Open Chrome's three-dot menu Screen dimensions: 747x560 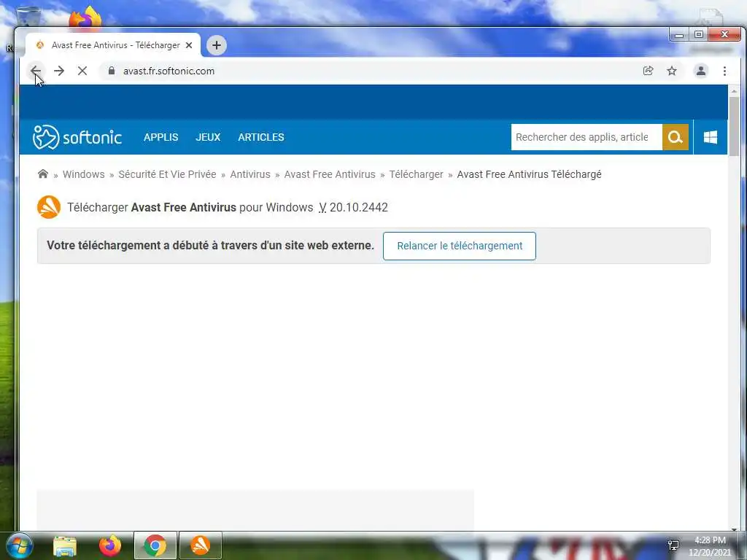click(x=724, y=71)
